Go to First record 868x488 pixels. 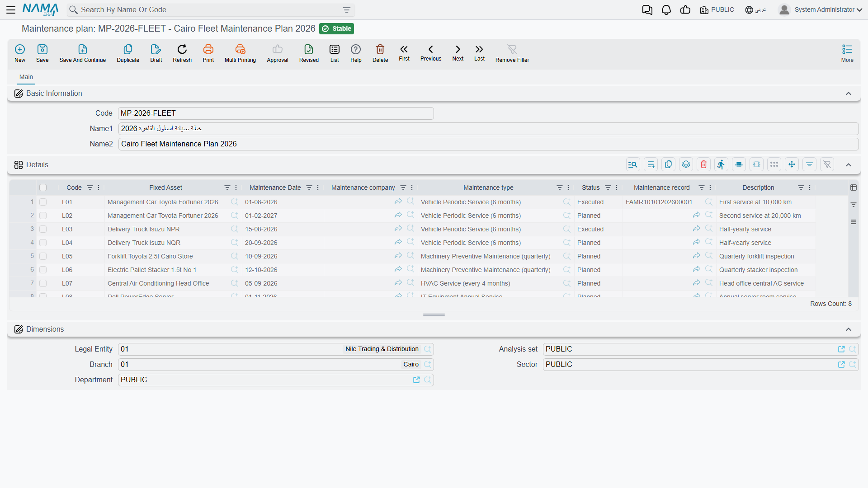pyautogui.click(x=404, y=53)
